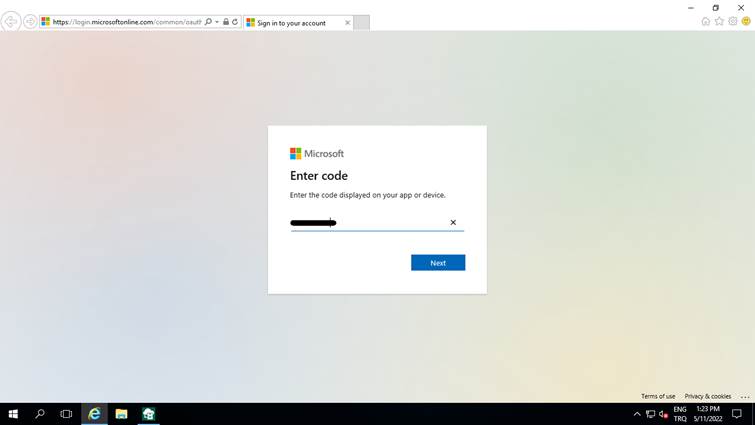
Task: Open the Privacy & cookies link
Action: pos(708,396)
